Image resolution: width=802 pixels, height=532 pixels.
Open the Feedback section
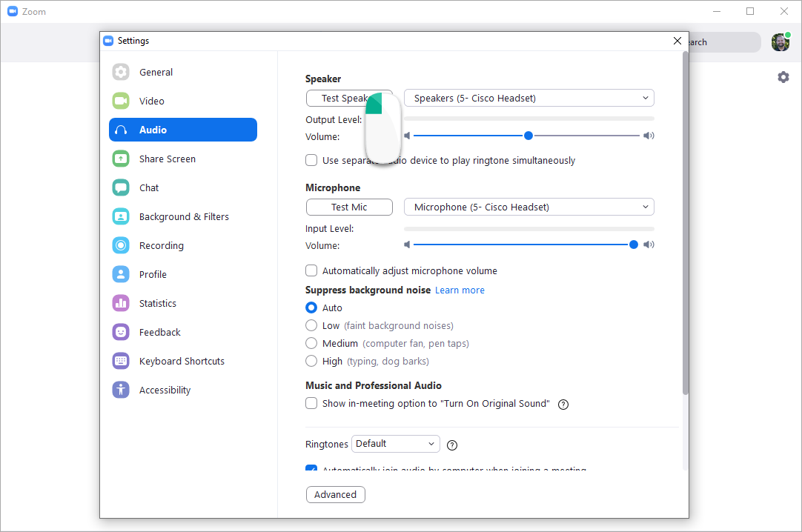click(121, 332)
